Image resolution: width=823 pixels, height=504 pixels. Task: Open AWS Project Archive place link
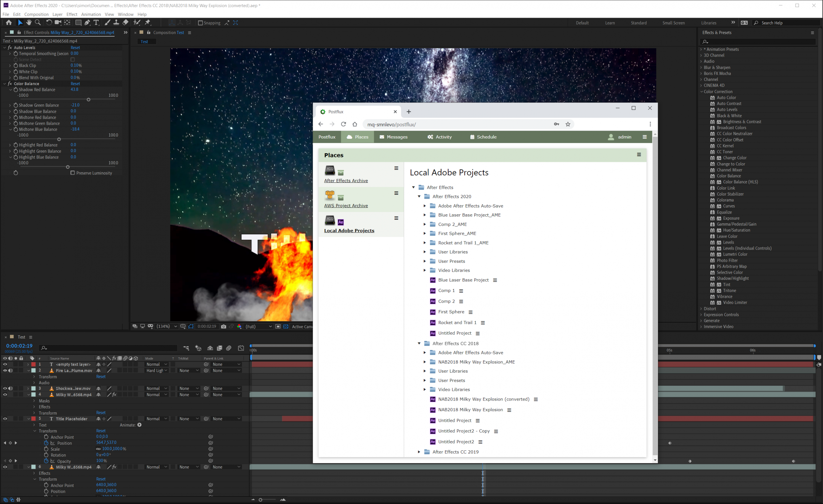346,206
